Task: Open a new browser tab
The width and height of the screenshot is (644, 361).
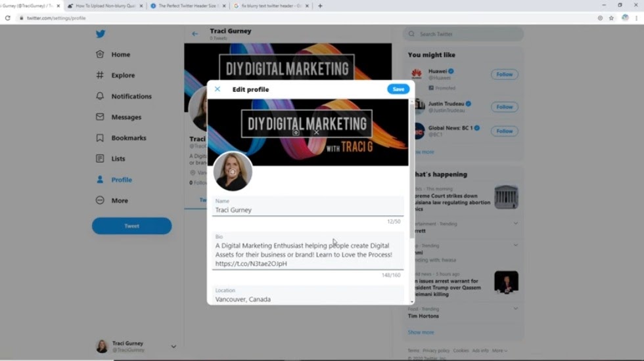Action: (x=320, y=6)
